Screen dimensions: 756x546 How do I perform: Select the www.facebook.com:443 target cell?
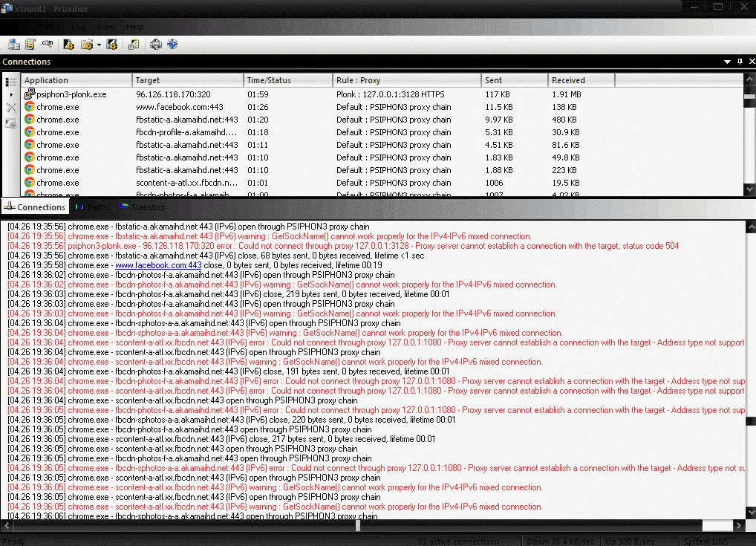tap(180, 107)
